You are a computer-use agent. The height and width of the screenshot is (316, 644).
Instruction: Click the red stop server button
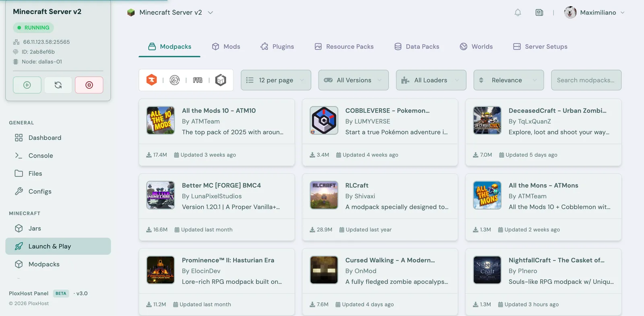89,85
